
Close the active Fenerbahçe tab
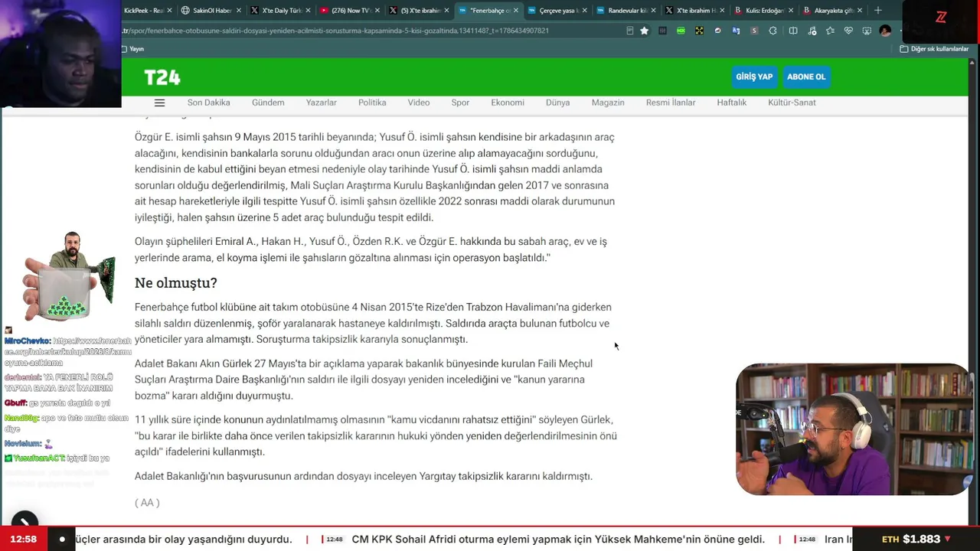coord(515,11)
